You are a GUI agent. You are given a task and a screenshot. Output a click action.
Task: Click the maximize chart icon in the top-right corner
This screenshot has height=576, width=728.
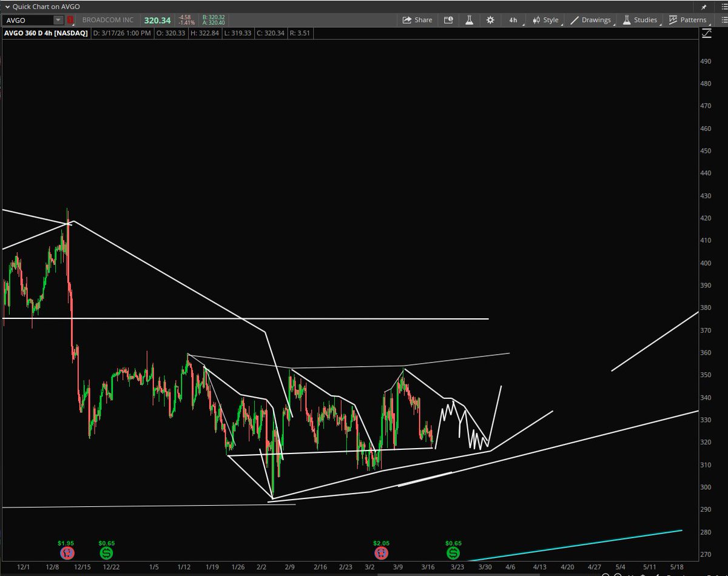(706, 33)
